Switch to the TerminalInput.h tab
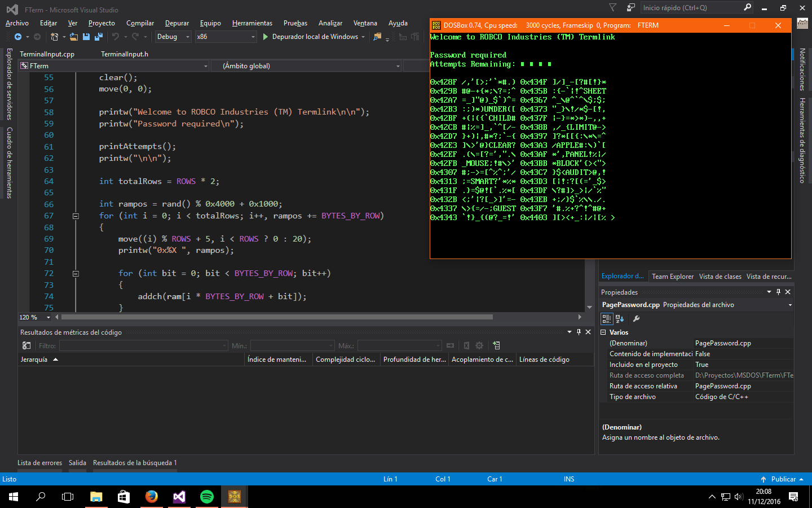 [125, 54]
